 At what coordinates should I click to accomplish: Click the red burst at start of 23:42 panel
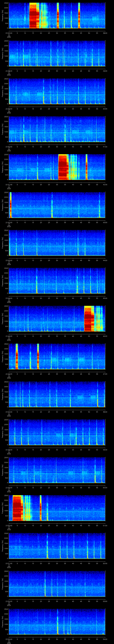(x=11, y=205)
